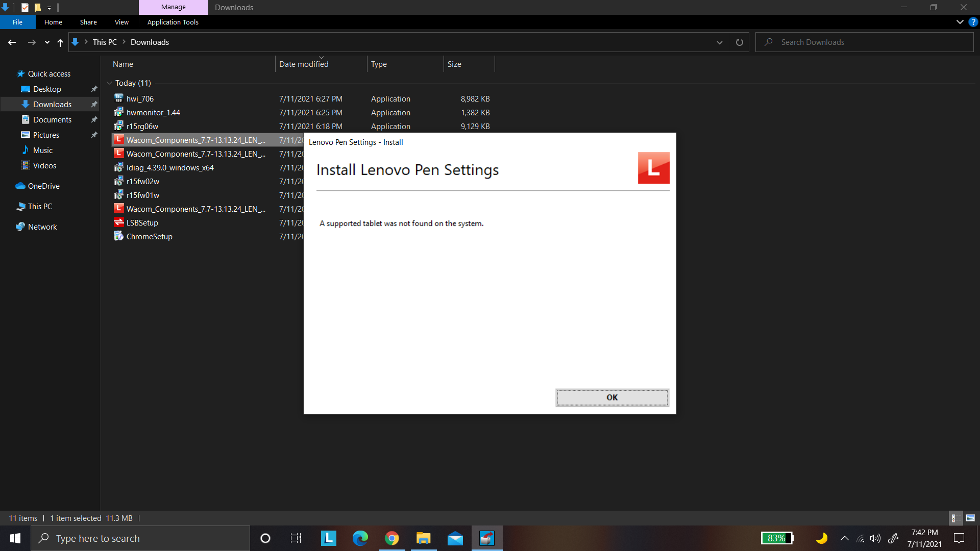The height and width of the screenshot is (551, 980).
Task: Open File Explorer help icon
Action: pos(973,22)
